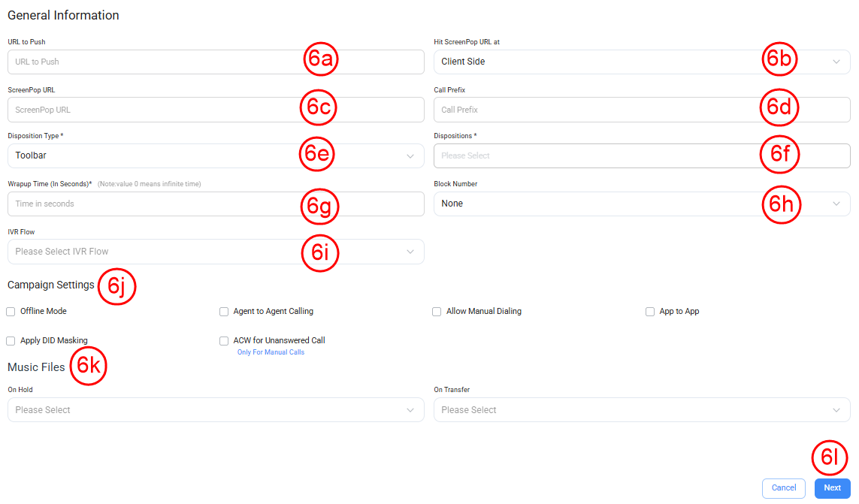
Task: Check ACW for Unanswered Call box
Action: tap(224, 341)
